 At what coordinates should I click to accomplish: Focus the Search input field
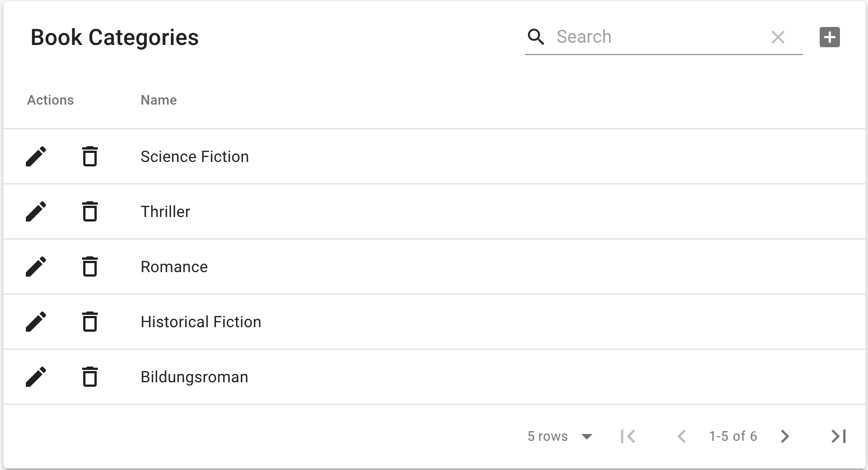pos(658,37)
